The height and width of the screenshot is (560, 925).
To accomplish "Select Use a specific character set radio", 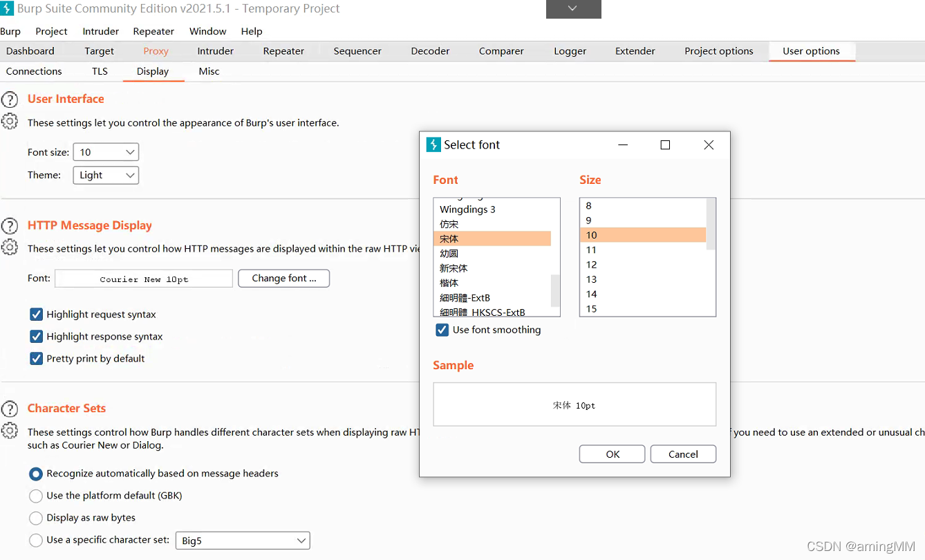I will pos(36,540).
